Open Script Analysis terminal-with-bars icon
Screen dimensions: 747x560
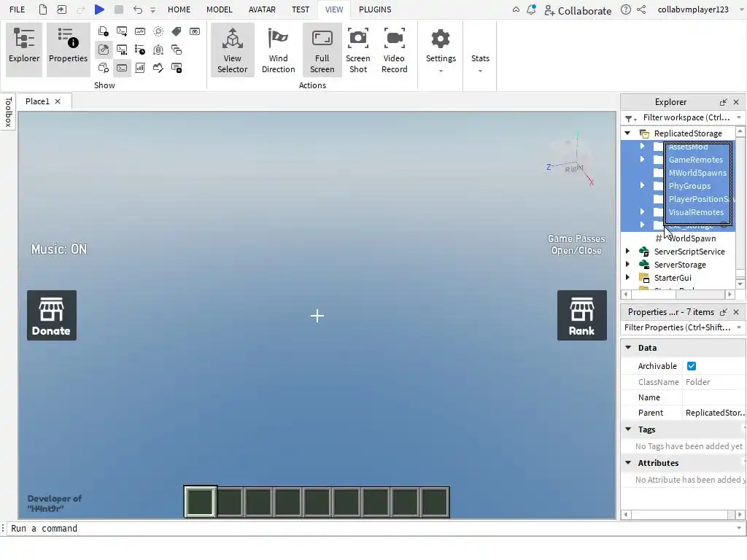(x=122, y=50)
